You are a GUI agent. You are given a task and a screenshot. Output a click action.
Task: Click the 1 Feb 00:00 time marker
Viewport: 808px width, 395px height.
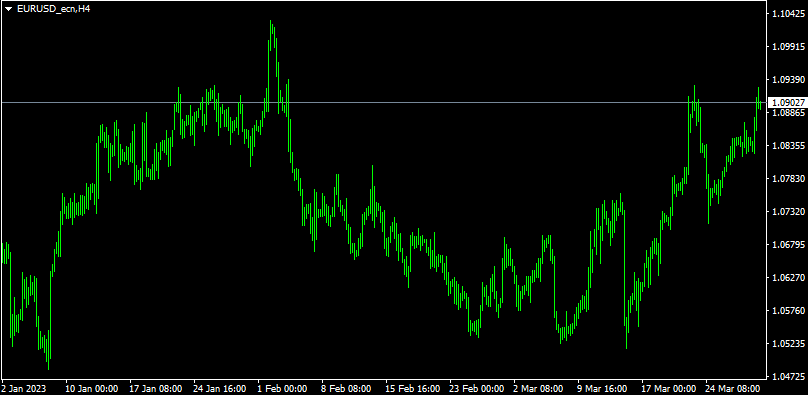[x=282, y=388]
